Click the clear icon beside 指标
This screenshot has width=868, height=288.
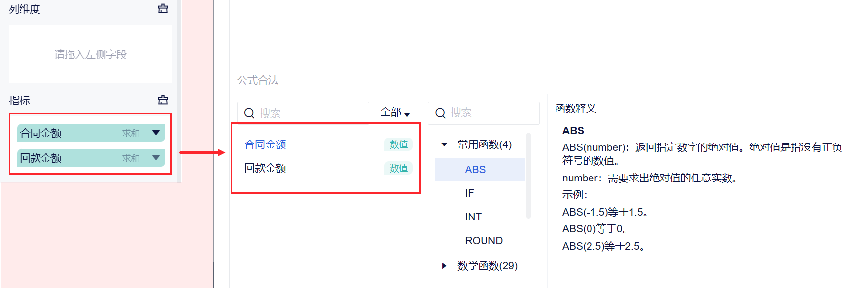pos(163,100)
